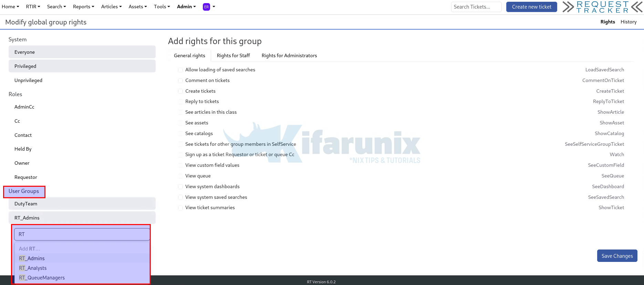Image resolution: width=644 pixels, height=285 pixels.
Task: Switch to Rights for Staff tab
Action: coord(233,55)
